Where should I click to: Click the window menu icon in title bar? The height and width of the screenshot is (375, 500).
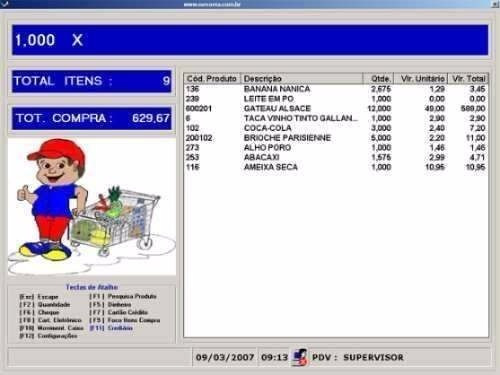(x=4, y=4)
